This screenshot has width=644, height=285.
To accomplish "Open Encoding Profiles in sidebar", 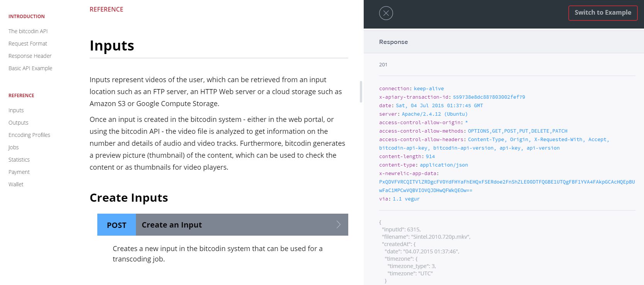I will [29, 135].
